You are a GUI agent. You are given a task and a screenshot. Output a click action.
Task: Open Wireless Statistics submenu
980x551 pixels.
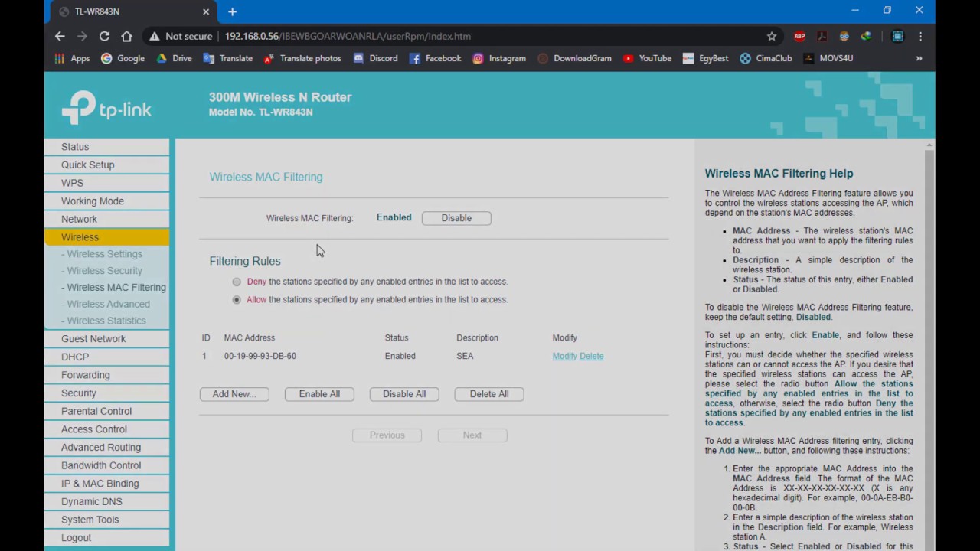[103, 321]
